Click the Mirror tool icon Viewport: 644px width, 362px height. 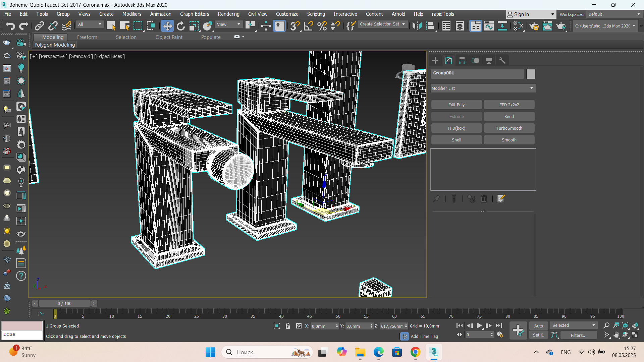coord(417,26)
